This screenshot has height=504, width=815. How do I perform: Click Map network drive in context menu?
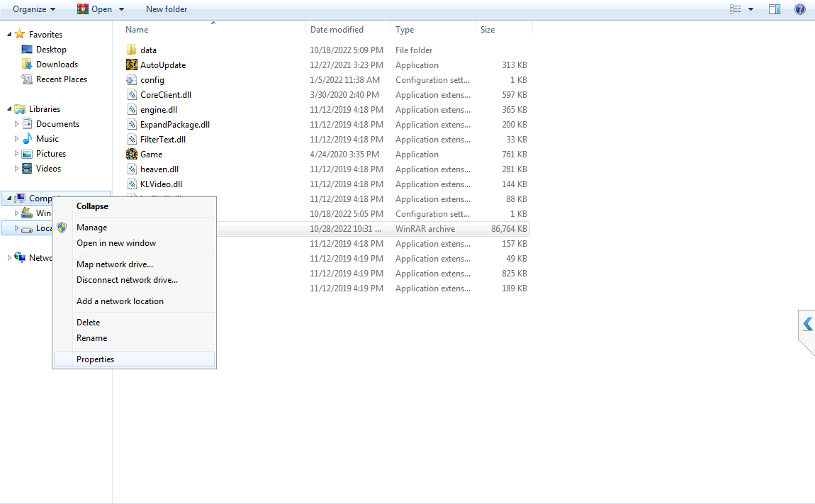pyautogui.click(x=114, y=264)
